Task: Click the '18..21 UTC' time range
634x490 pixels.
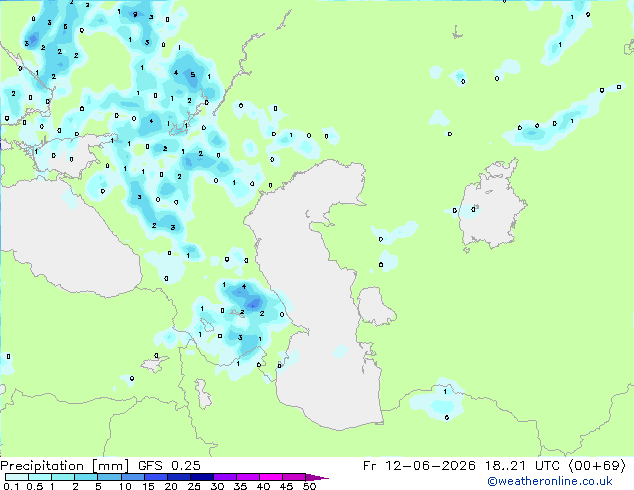Action: click(522, 466)
